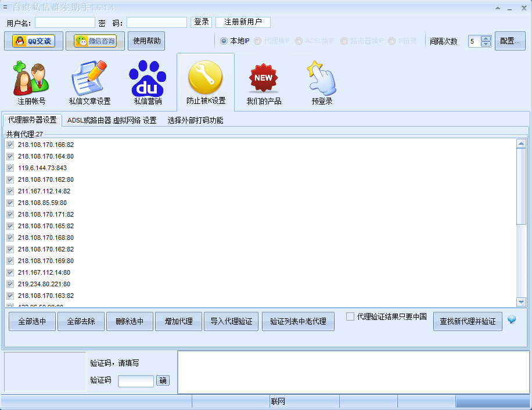This screenshot has width=532, height=410.
Task: Click the proxy list scrollbar thumb
Action: [x=521, y=186]
